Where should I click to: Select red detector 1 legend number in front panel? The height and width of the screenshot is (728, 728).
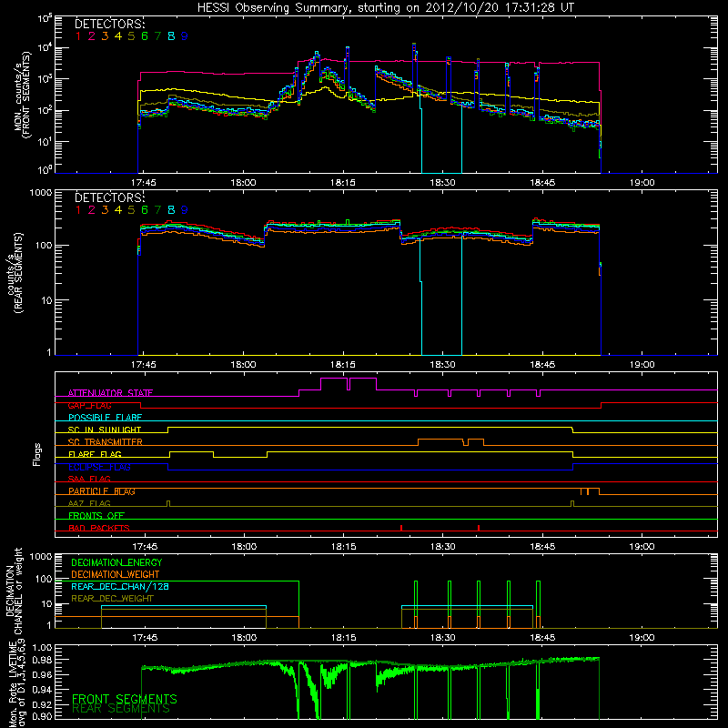[78, 36]
